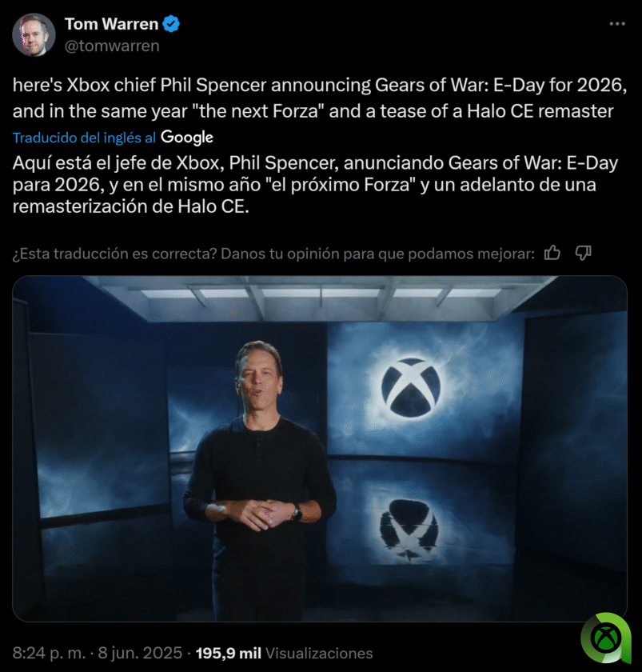Click the thumbs up translation feedback
The height and width of the screenshot is (672, 642).
pos(552,254)
